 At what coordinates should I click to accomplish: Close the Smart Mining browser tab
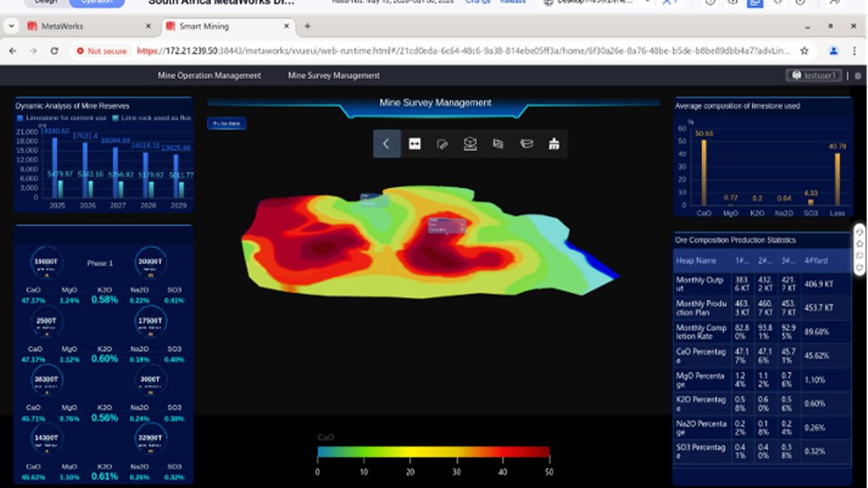286,26
